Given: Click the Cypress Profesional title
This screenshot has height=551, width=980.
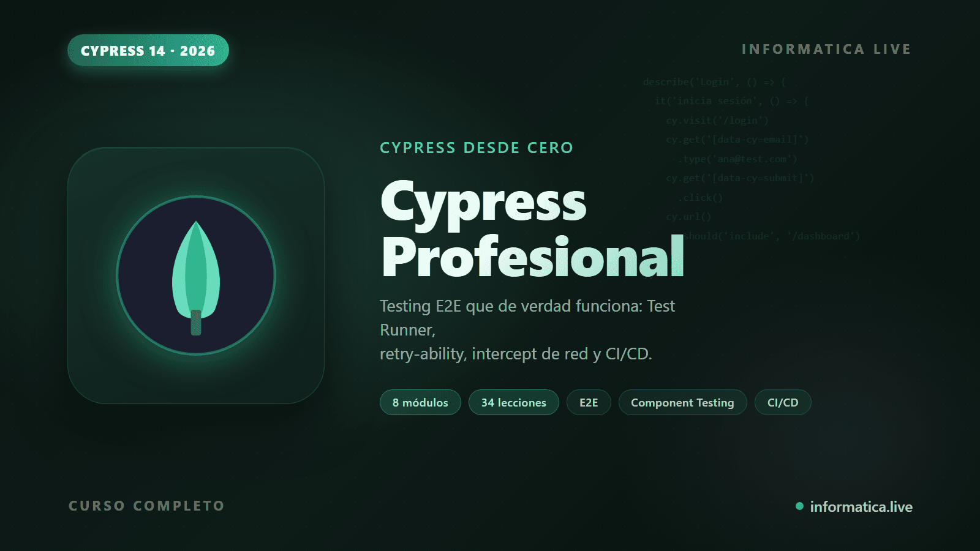Looking at the screenshot, I should click(532, 229).
